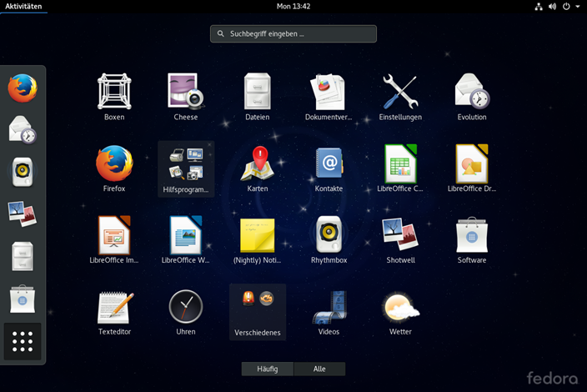The height and width of the screenshot is (392, 587).
Task: Open Einstellungen settings app
Action: click(400, 97)
